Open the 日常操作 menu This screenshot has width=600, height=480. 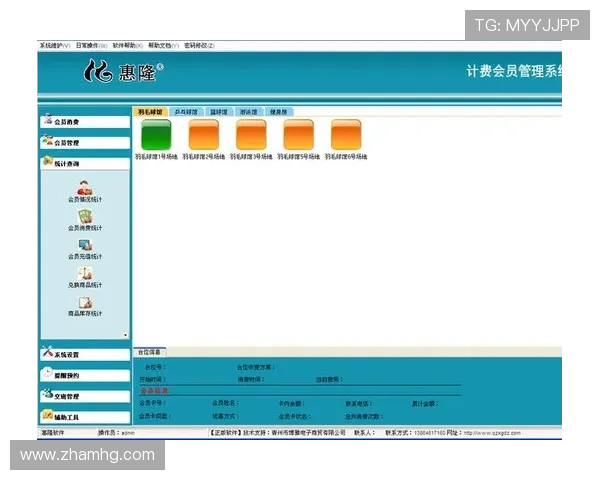point(91,46)
